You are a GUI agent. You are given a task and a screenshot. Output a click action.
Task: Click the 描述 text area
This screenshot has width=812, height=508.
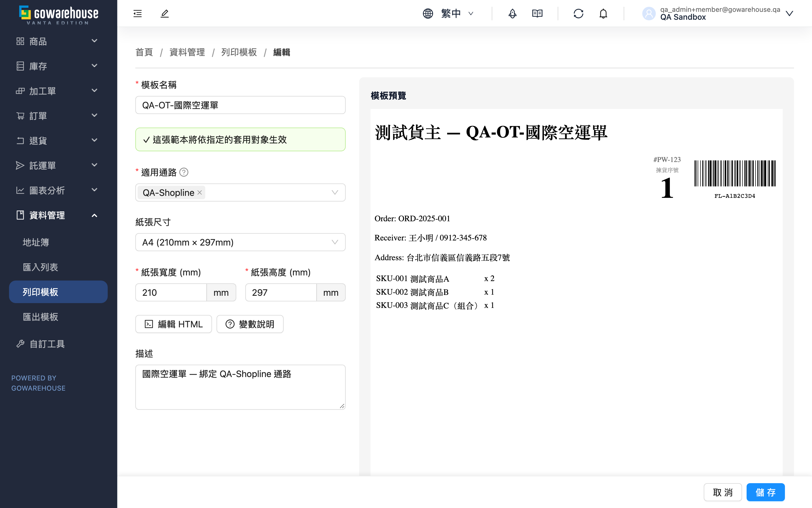240,387
